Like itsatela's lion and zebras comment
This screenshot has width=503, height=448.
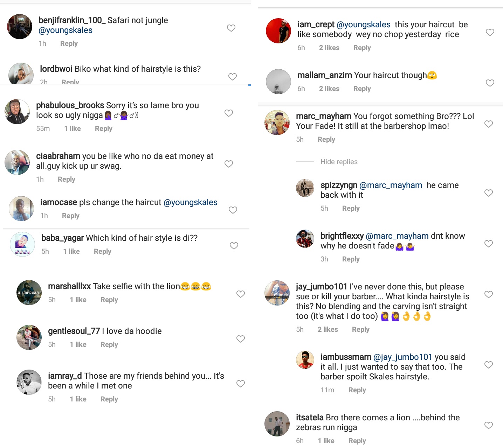tap(489, 425)
